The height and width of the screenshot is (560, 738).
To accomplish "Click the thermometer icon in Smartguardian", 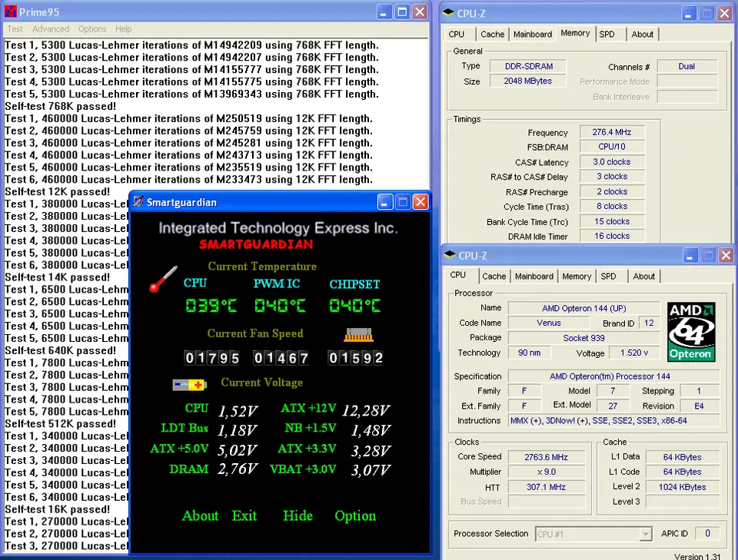I will point(164,279).
